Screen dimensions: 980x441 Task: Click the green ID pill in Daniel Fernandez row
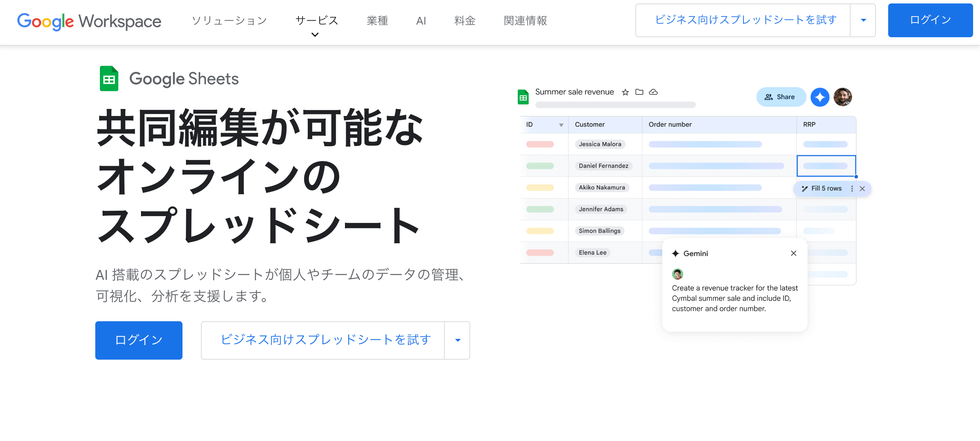tap(540, 166)
